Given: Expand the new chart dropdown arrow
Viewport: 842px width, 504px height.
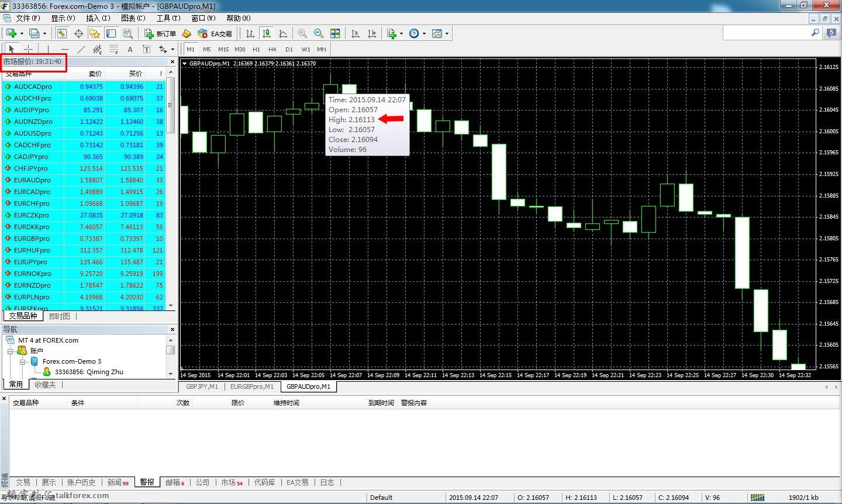Looking at the screenshot, I should tap(22, 33).
